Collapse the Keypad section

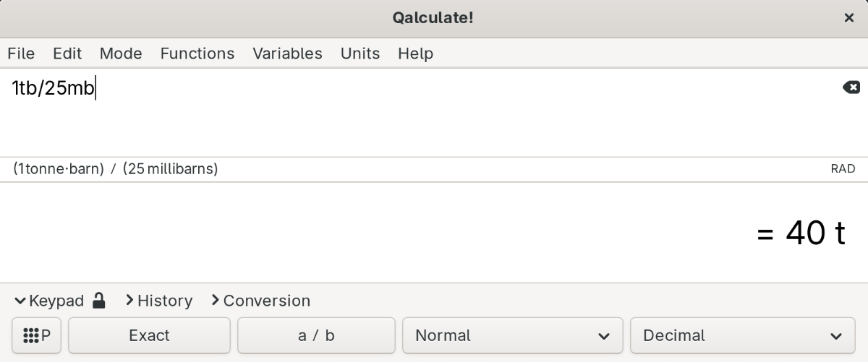click(x=49, y=301)
